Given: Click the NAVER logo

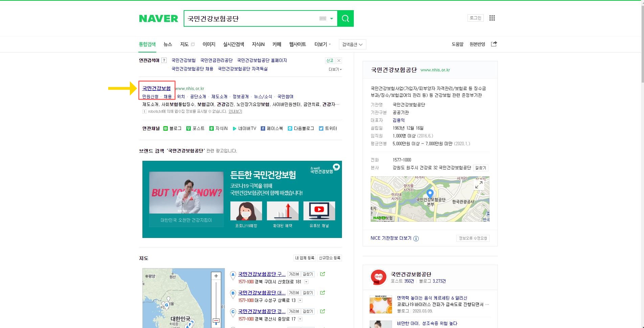Looking at the screenshot, I should click(158, 19).
